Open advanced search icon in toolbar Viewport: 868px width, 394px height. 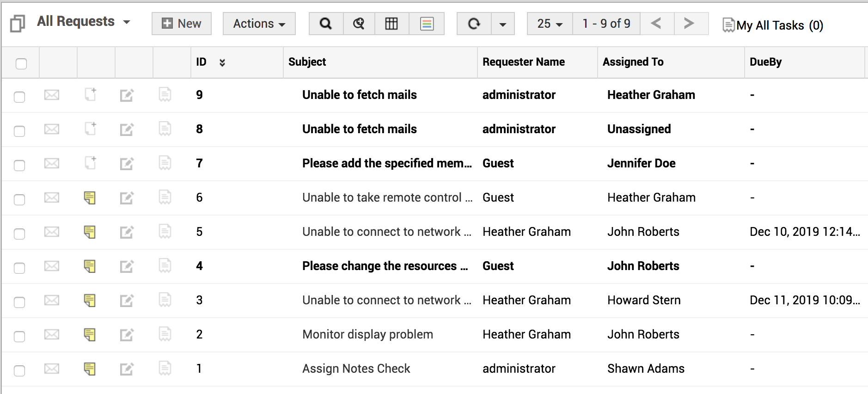(359, 24)
